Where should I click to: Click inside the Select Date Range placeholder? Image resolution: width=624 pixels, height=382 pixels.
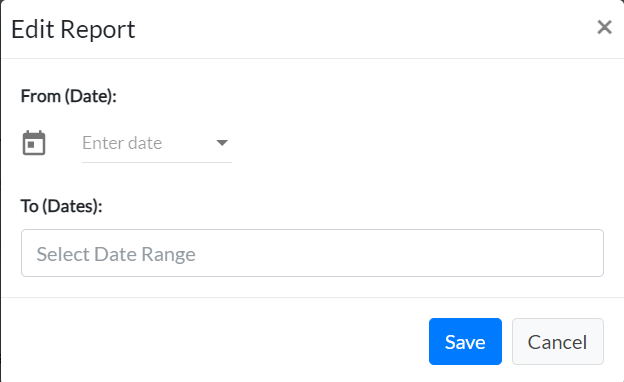(116, 254)
